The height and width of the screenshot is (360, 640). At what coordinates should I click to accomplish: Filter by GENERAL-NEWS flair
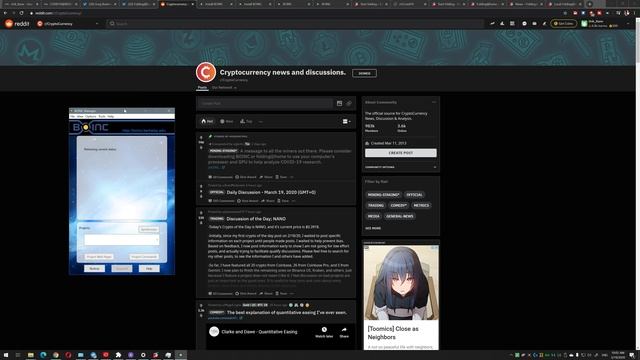[400, 216]
